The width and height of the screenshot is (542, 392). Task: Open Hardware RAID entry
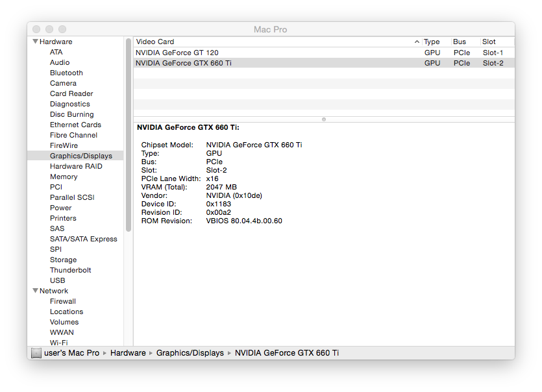click(x=76, y=166)
